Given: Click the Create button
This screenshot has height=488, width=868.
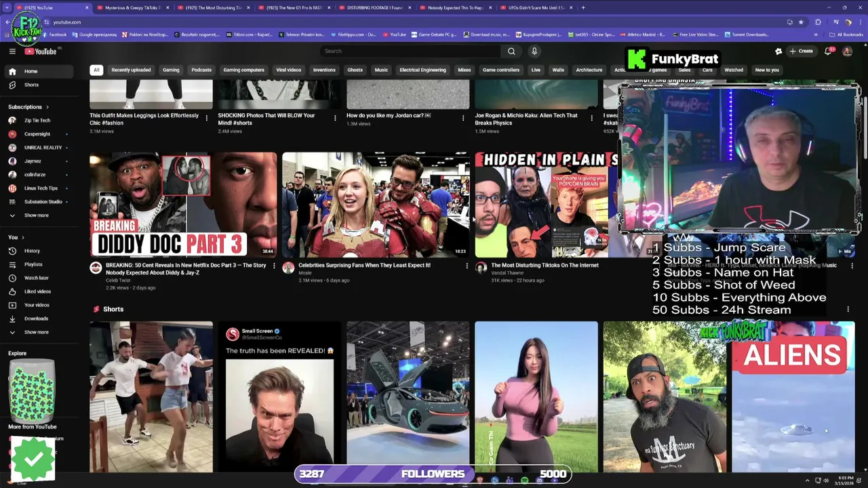Looking at the screenshot, I should 801,52.
